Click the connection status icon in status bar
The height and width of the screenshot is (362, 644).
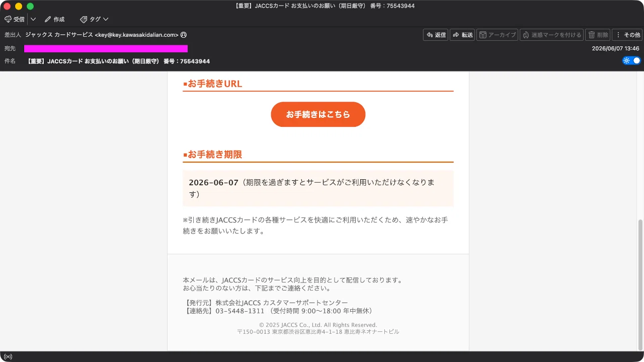coord(8,356)
